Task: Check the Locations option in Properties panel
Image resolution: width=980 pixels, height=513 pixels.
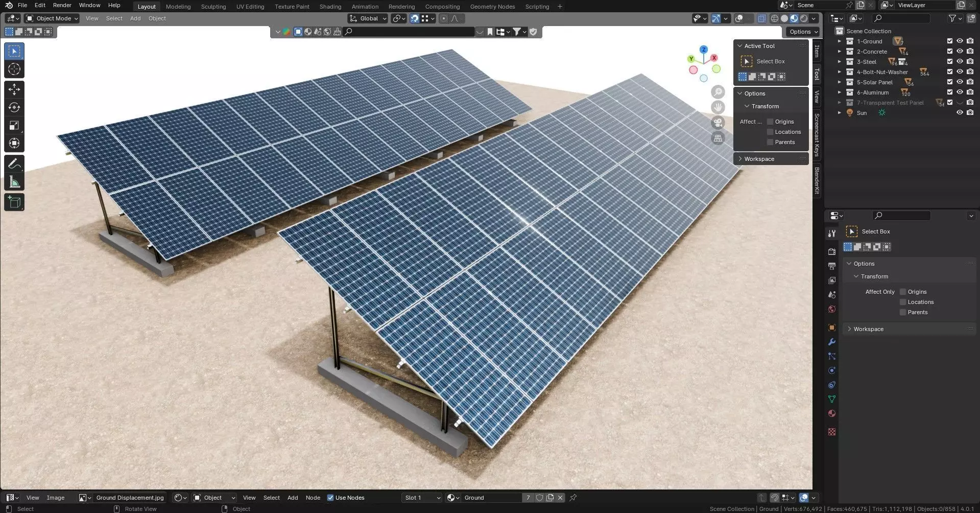Action: pos(903,302)
